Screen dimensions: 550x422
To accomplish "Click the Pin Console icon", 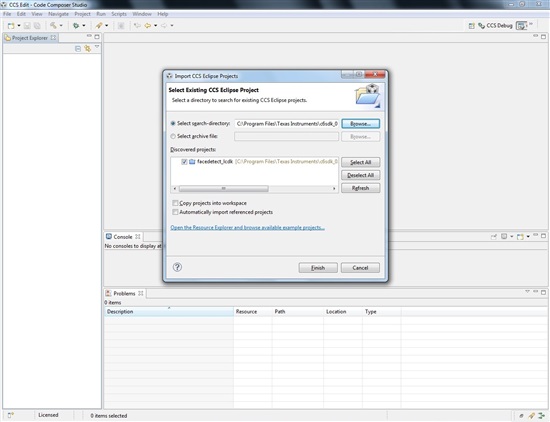I will pos(494,237).
